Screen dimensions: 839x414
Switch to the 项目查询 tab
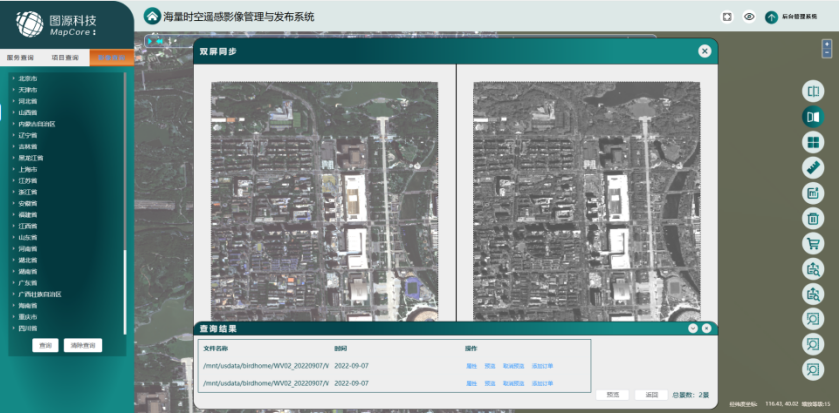[x=66, y=58]
